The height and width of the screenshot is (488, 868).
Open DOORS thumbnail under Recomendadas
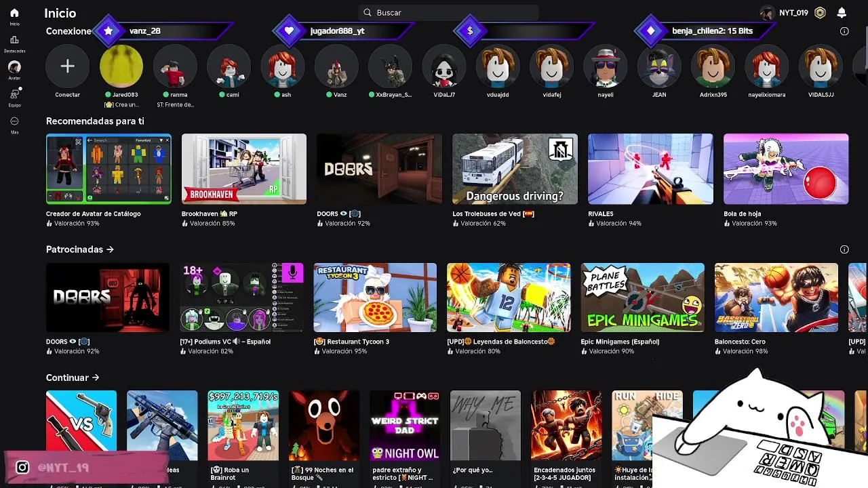point(380,169)
